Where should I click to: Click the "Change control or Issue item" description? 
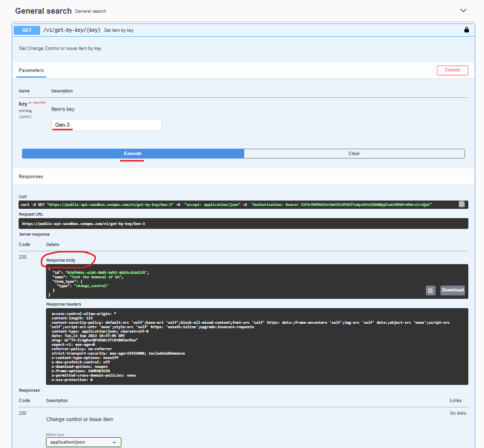tap(80, 419)
